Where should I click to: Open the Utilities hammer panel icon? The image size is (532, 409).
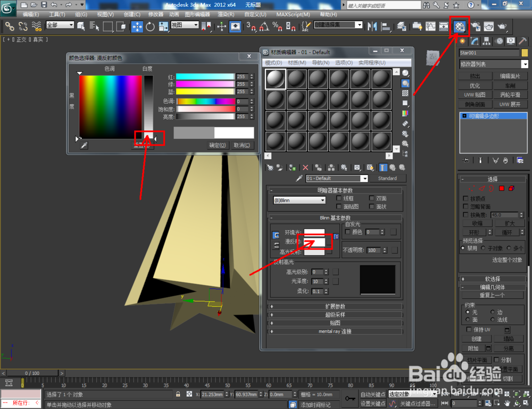tap(522, 41)
